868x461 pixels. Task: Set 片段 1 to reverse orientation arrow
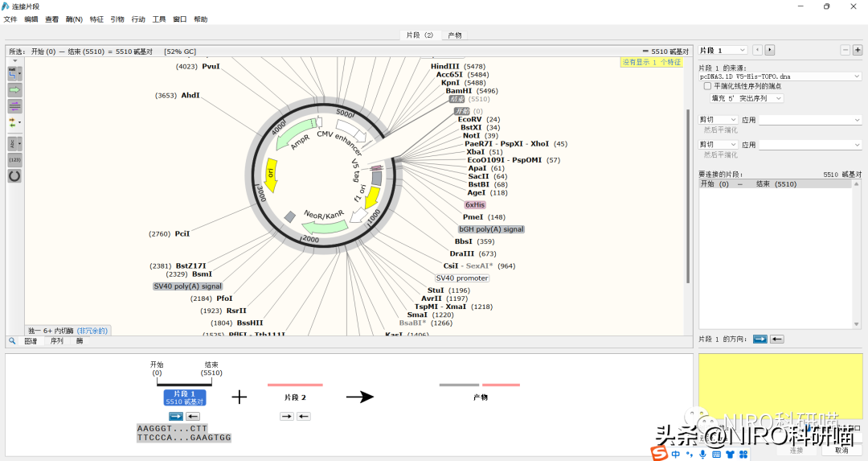point(776,340)
